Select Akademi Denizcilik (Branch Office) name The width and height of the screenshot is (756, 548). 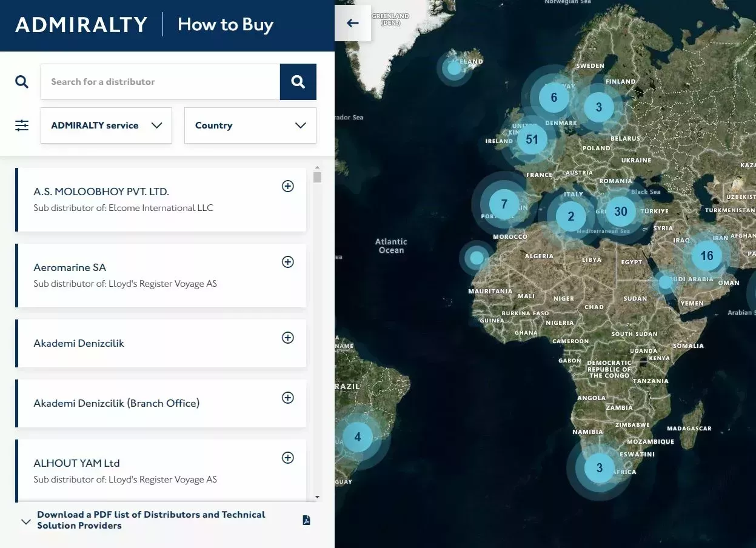[116, 403]
